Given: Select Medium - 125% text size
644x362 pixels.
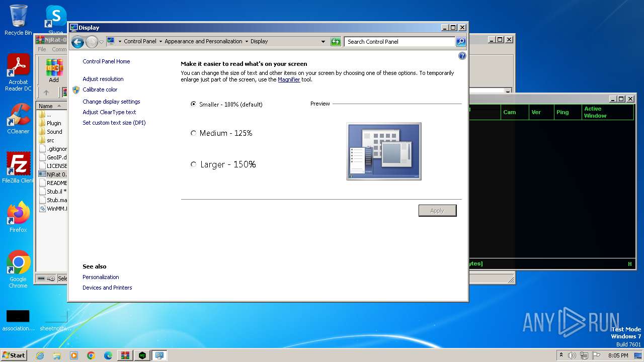Looking at the screenshot, I should click(x=193, y=133).
